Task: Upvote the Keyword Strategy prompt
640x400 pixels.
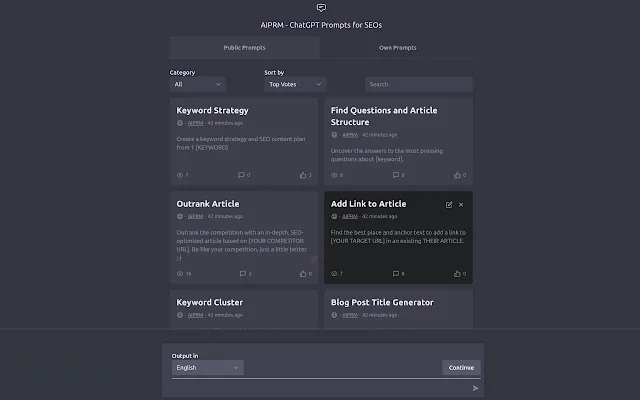Action: coord(303,175)
